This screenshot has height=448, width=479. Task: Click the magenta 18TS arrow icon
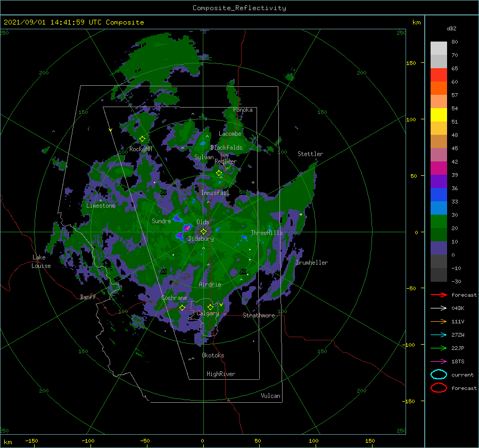(439, 362)
